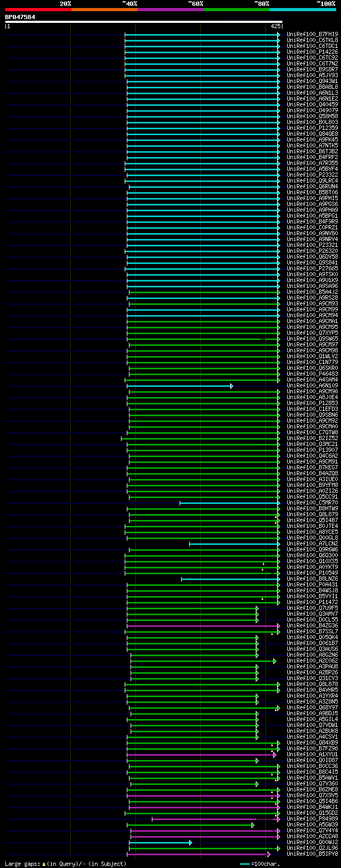Select the UniRef100_P12359 label

pyautogui.click(x=312, y=128)
